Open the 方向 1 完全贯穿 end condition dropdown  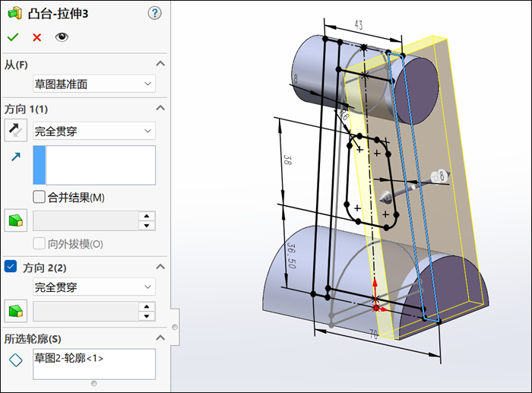click(93, 131)
